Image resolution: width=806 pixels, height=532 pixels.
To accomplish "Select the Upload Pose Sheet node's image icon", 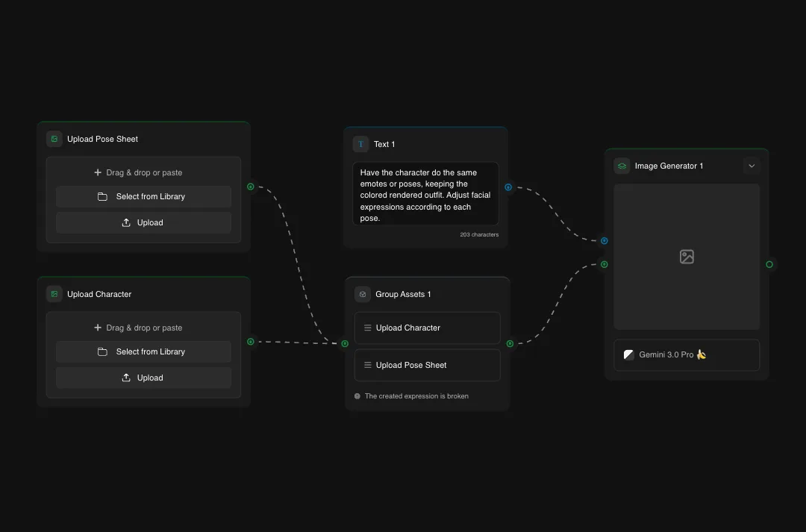I will [x=54, y=139].
